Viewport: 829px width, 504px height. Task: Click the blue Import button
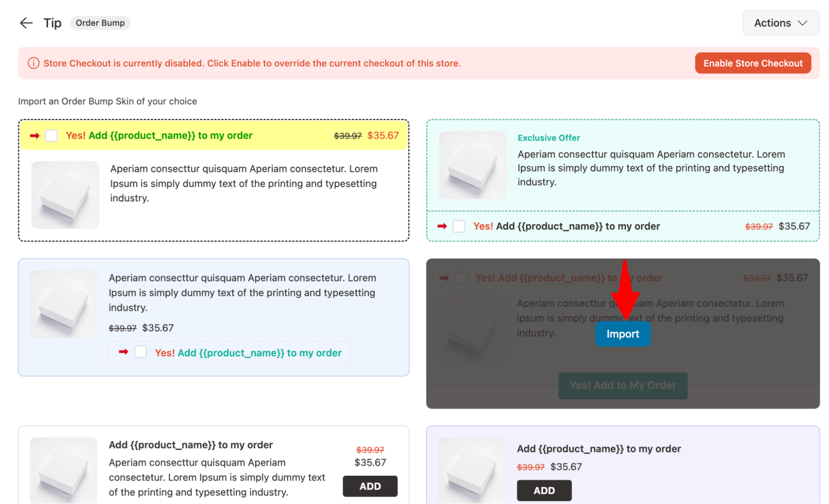(622, 334)
